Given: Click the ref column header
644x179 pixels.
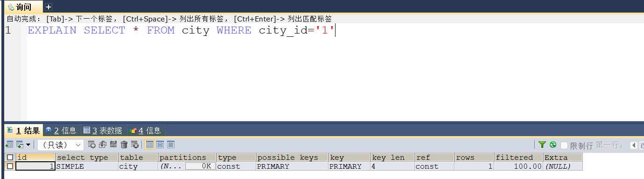Looking at the screenshot, I should (434, 158).
